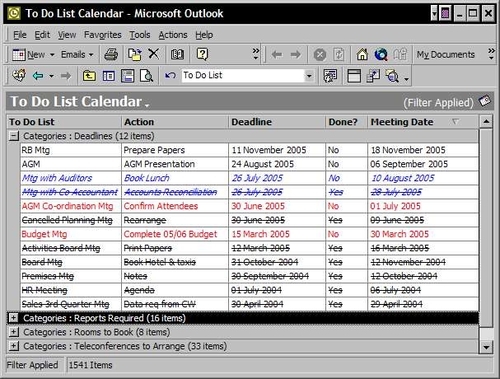
Task: Expand Categories: Reports Required group
Action: click(13, 318)
